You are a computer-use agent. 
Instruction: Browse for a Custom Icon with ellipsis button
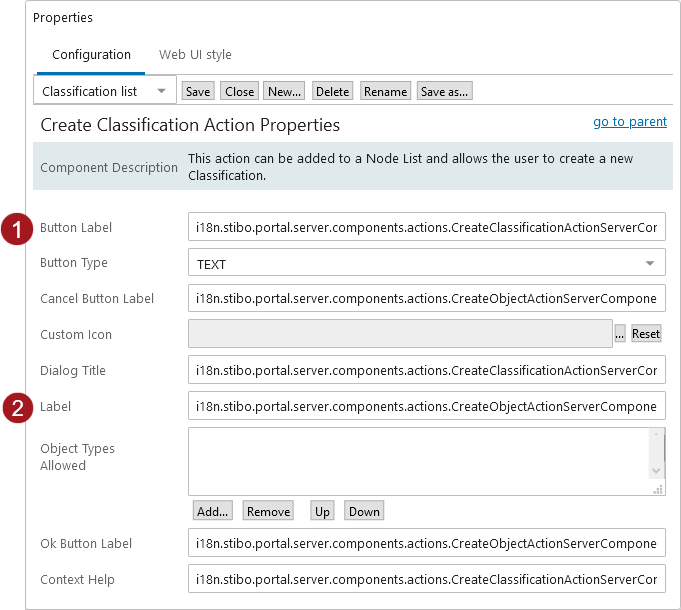click(620, 333)
